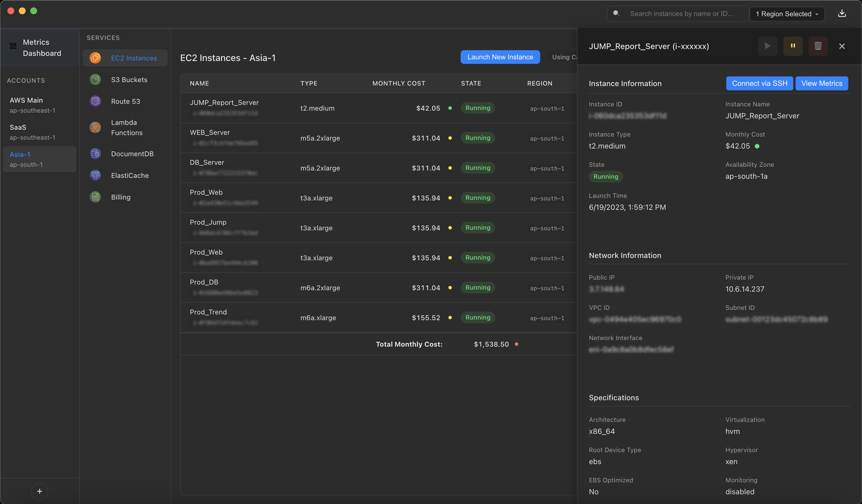862x504 pixels.
Task: Open the EC2 Instances service
Action: pyautogui.click(x=125, y=58)
